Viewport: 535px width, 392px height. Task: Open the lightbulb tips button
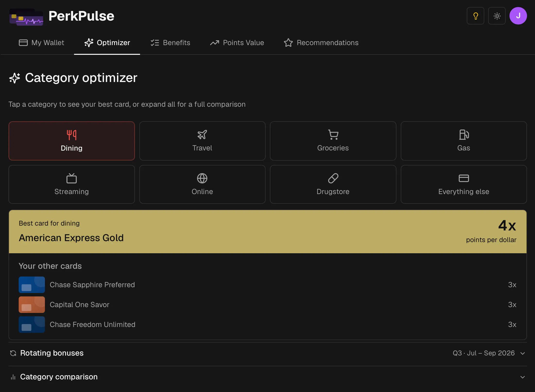(475, 16)
